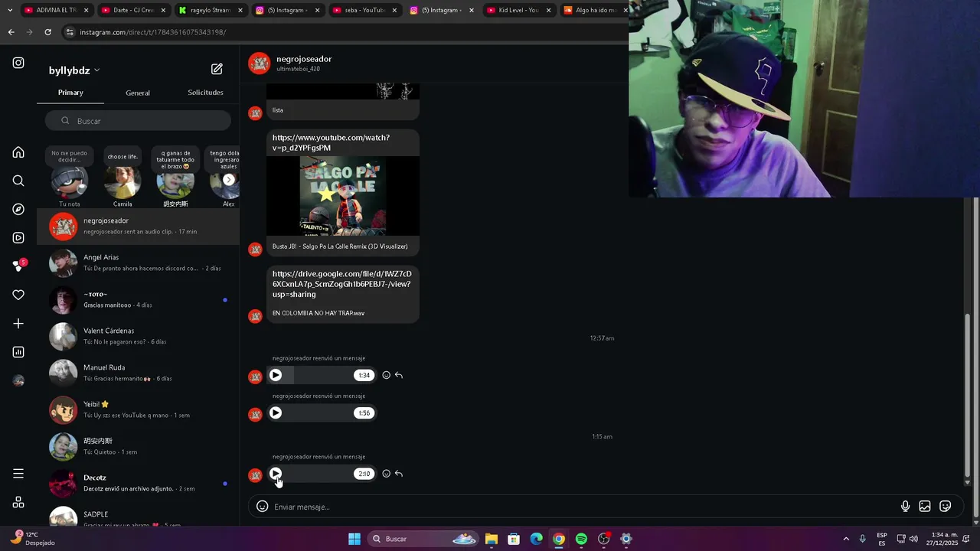Select the General inbox tab
Screen dimensions: 980x551
click(138, 93)
